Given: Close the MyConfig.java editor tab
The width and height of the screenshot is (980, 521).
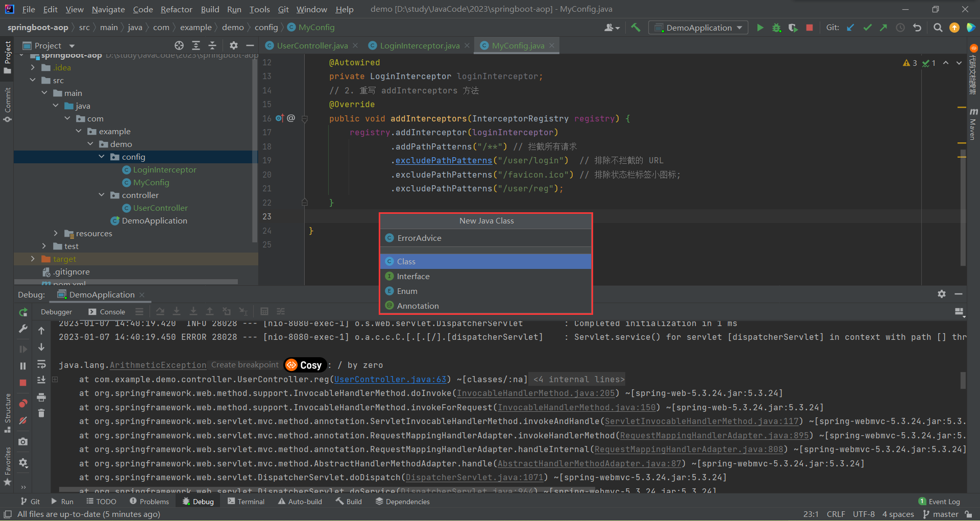Looking at the screenshot, I should pos(552,45).
